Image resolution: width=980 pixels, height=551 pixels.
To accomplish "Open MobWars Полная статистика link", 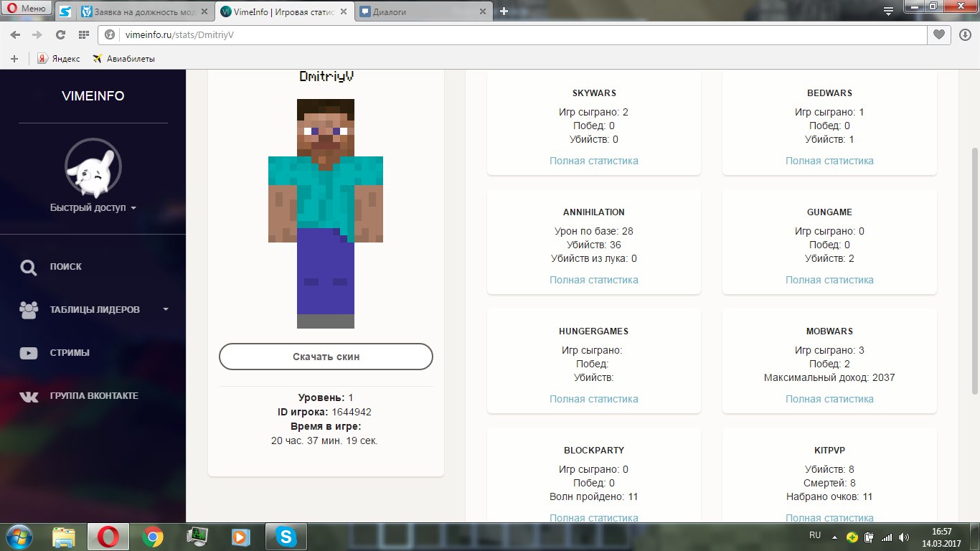I will [829, 399].
